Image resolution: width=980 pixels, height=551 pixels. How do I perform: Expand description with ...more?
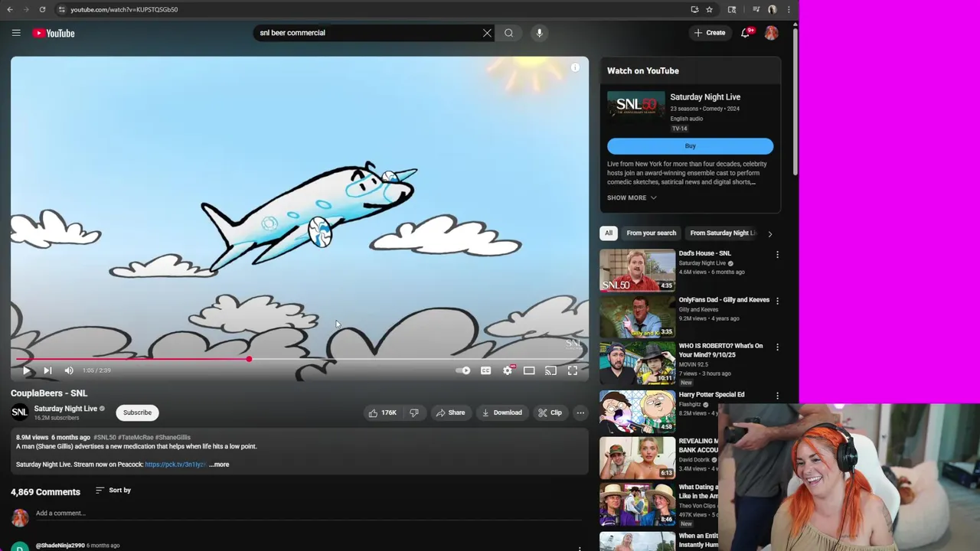219,465
